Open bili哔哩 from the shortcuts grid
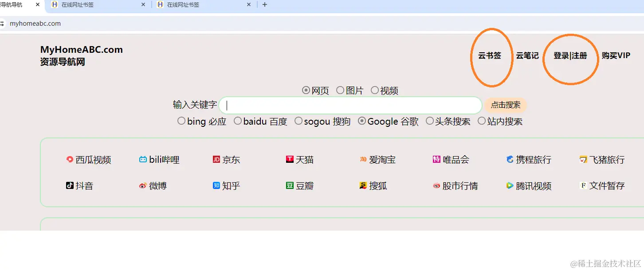Screen dimensions: 644x271 160,160
